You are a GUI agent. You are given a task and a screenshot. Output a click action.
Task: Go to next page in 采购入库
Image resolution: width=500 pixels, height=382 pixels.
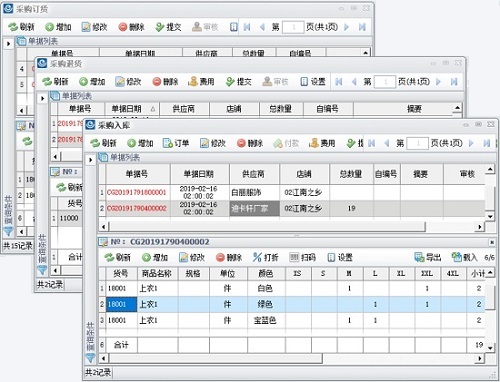click(471, 143)
